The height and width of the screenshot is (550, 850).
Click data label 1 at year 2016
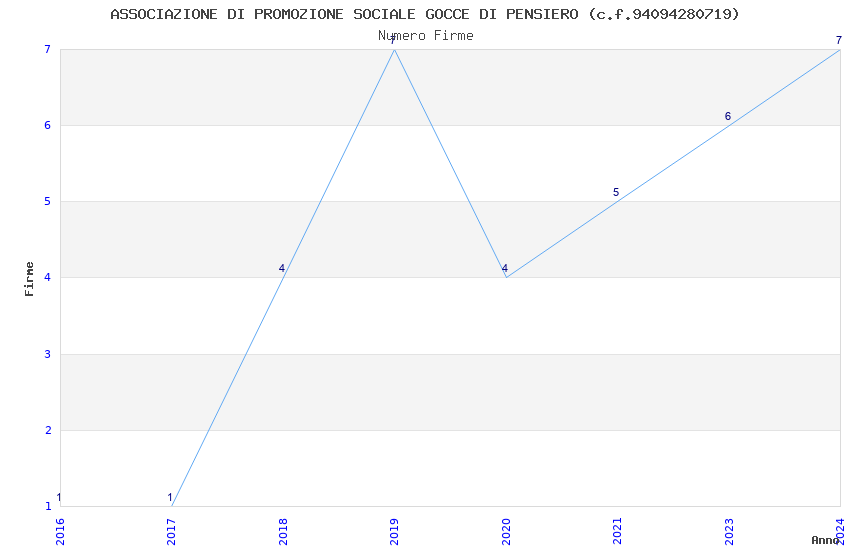pos(59,497)
